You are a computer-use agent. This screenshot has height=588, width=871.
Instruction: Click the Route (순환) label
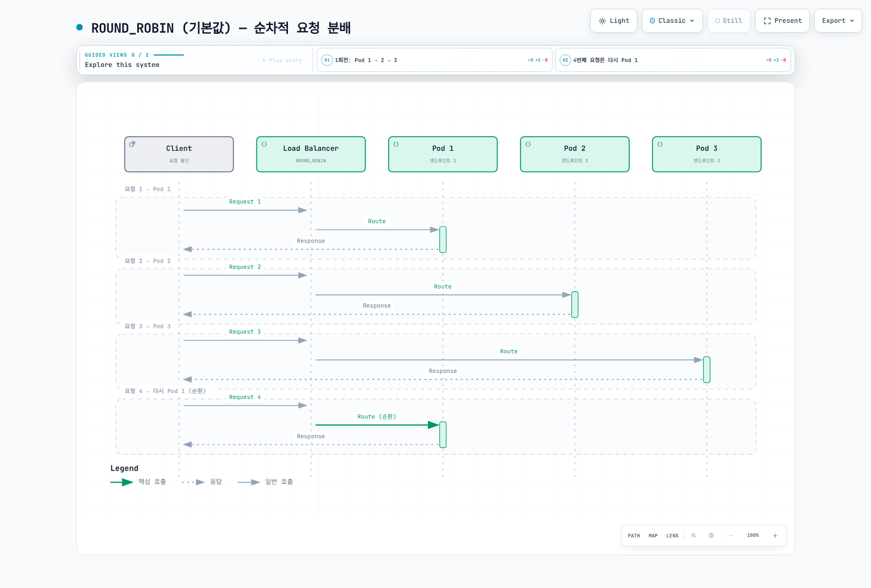(x=377, y=417)
